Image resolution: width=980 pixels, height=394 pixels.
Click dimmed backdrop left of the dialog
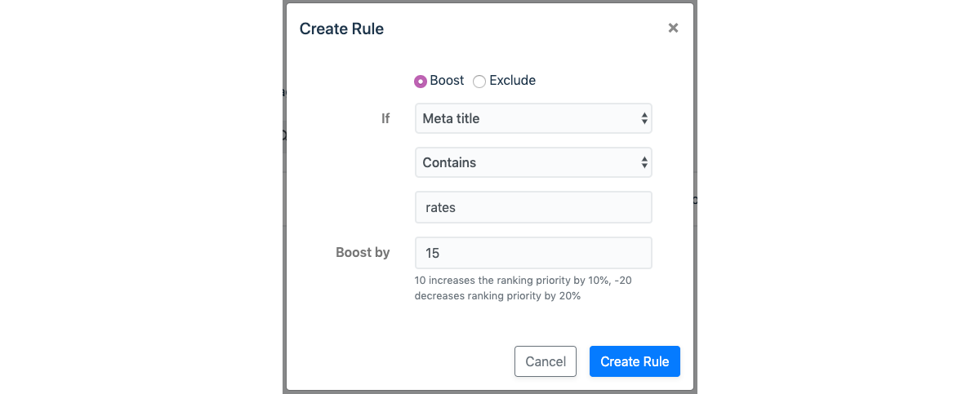(139, 196)
